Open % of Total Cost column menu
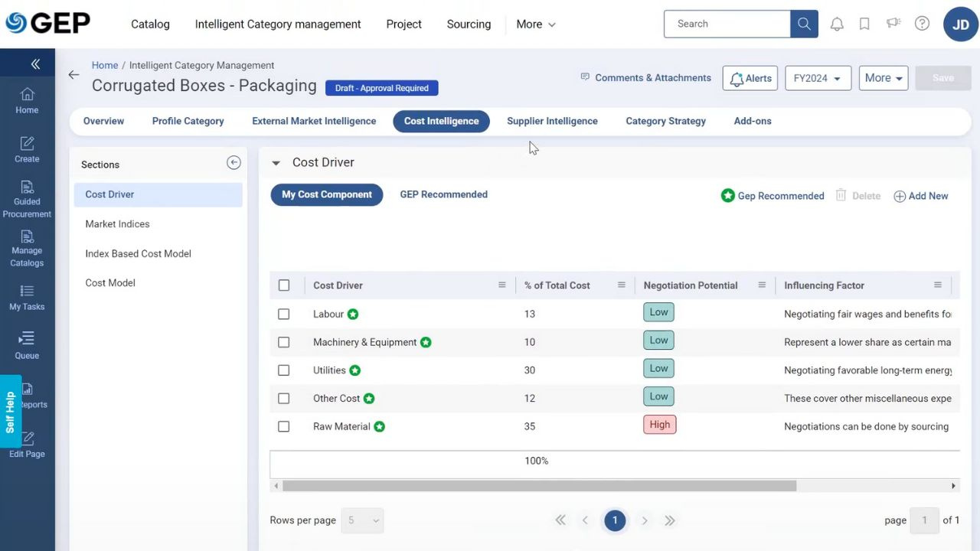The height and width of the screenshot is (551, 980). pos(622,285)
